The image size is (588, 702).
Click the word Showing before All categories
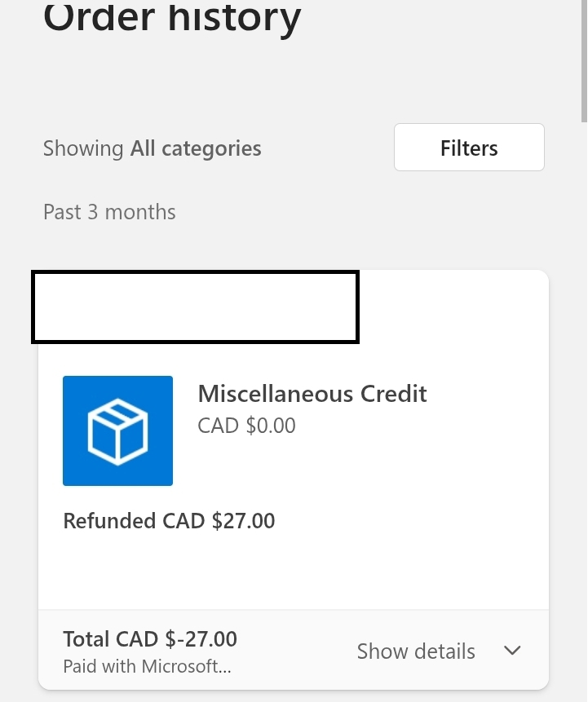coord(83,148)
